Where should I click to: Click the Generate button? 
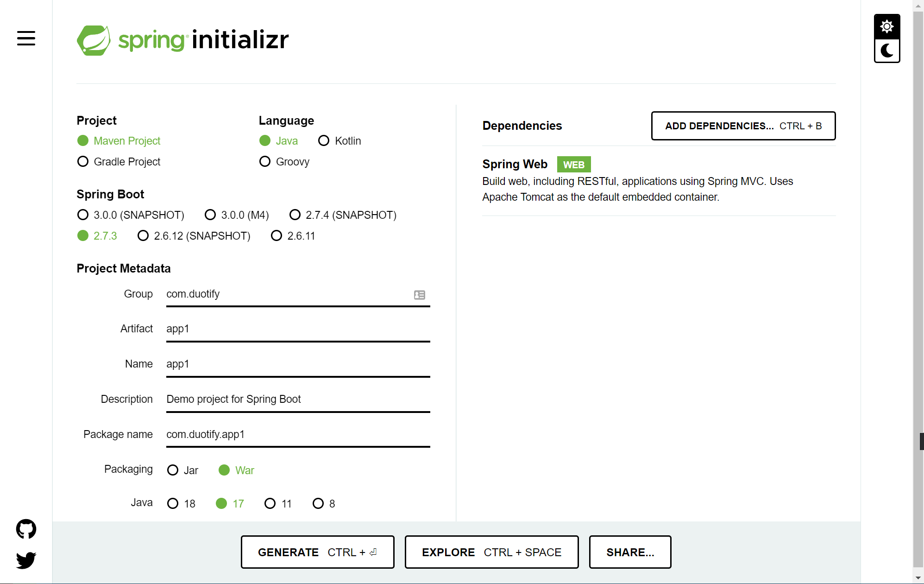pyautogui.click(x=317, y=552)
